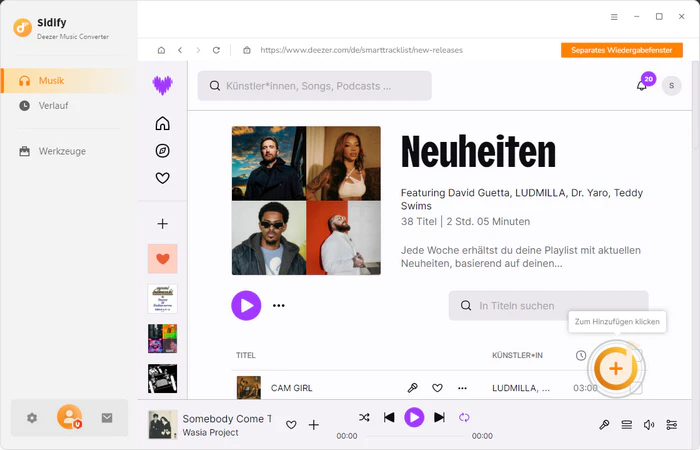Click the Sidify app logo
Screen dimensions: 700x450
[x=22, y=28]
